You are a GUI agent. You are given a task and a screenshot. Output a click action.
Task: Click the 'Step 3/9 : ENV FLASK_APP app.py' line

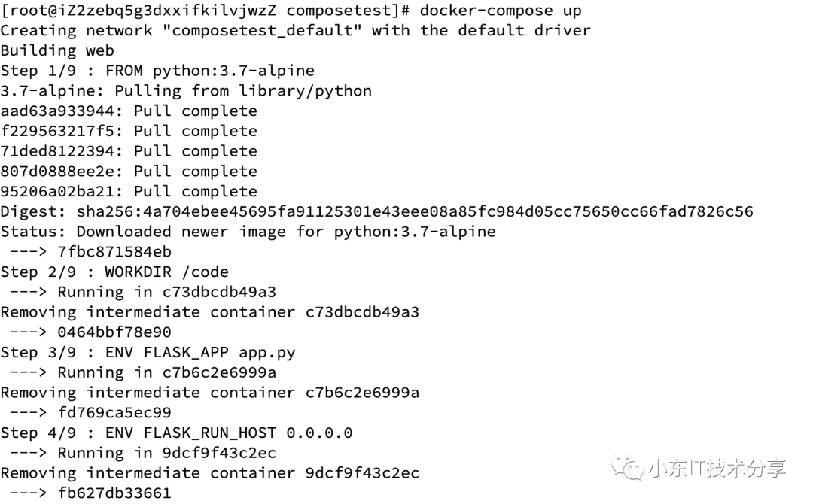tap(148, 352)
